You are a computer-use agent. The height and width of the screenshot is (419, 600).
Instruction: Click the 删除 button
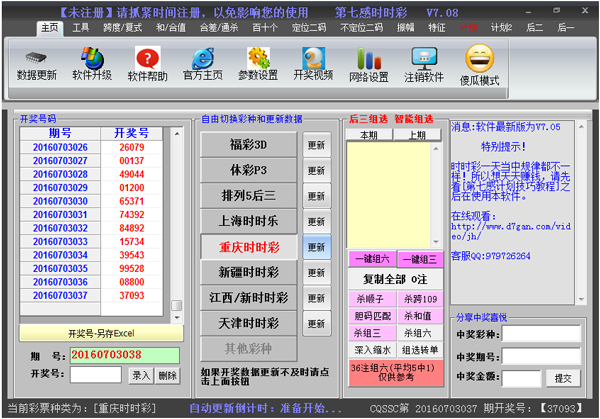(x=168, y=375)
